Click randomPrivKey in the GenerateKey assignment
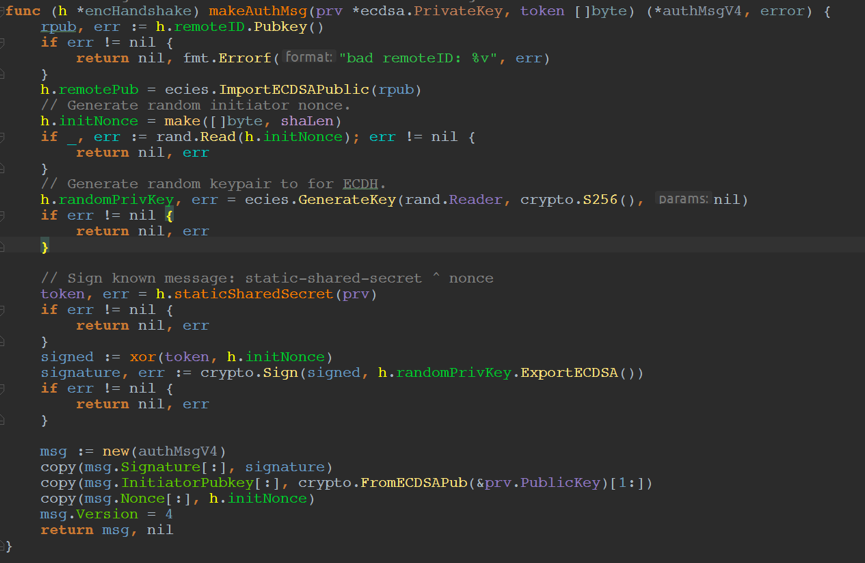This screenshot has width=865, height=563. [x=116, y=200]
